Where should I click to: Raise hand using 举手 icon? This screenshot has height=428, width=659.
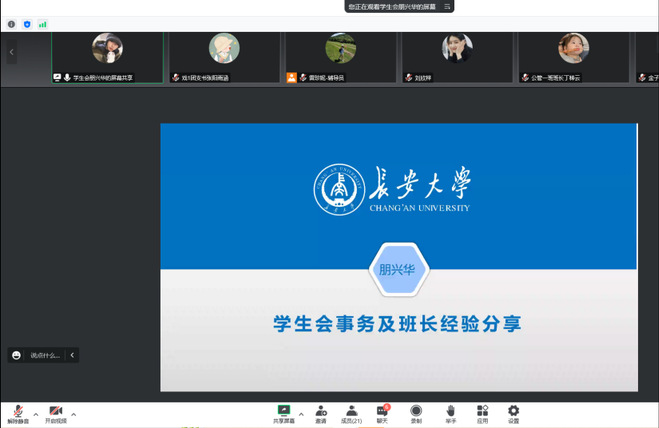450,411
